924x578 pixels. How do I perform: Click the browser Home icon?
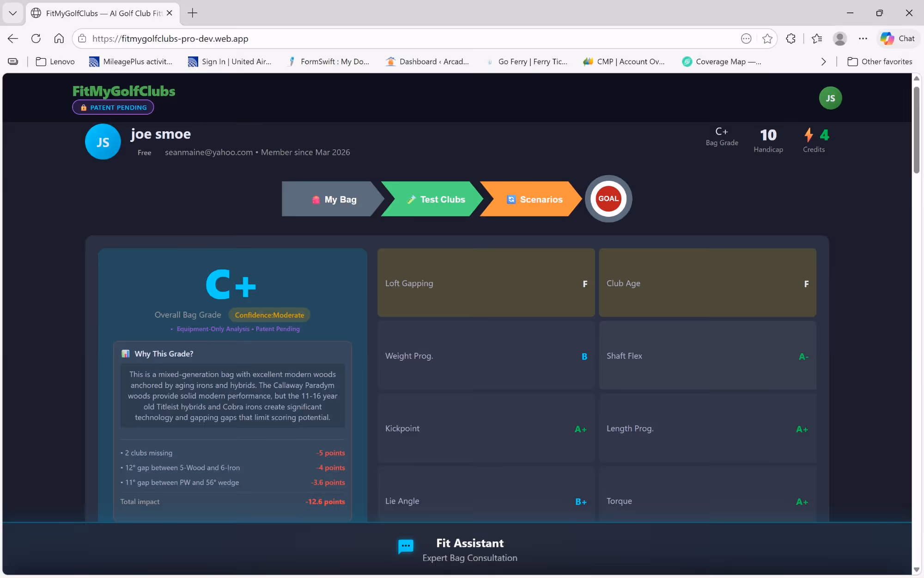[x=59, y=39]
